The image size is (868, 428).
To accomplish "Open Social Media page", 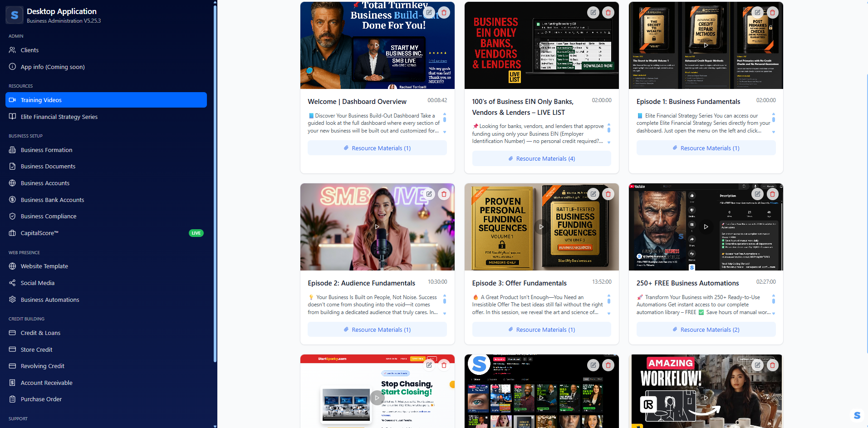I will pyautogui.click(x=106, y=283).
